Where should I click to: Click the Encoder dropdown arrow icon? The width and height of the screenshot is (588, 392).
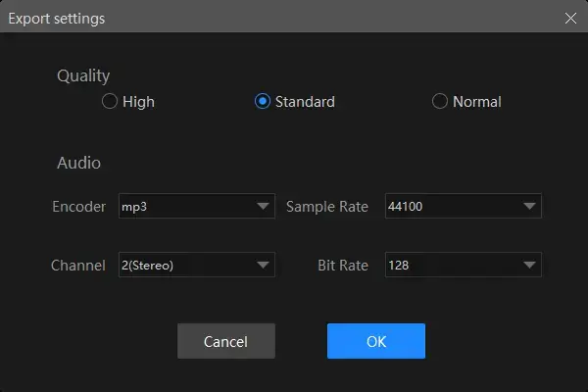pos(263,207)
